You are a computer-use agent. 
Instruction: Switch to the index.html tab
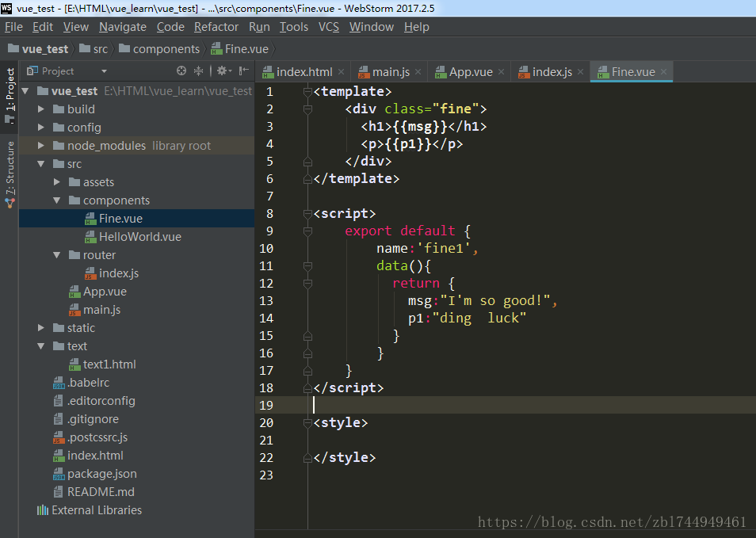pos(304,72)
